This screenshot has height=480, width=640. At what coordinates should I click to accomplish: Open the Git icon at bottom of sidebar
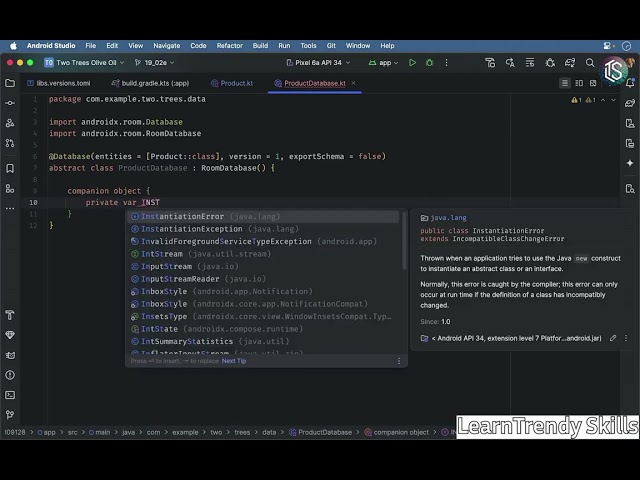[x=10, y=415]
